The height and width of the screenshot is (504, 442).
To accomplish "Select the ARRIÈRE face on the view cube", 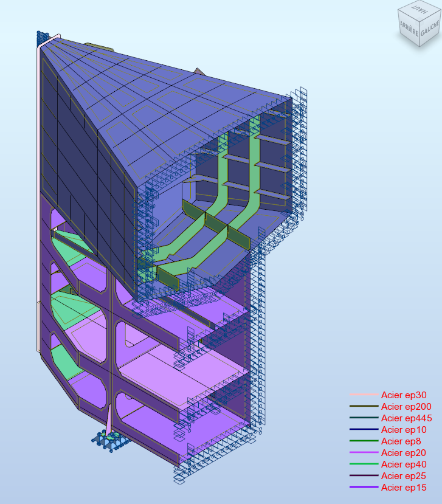I will coord(409,27).
